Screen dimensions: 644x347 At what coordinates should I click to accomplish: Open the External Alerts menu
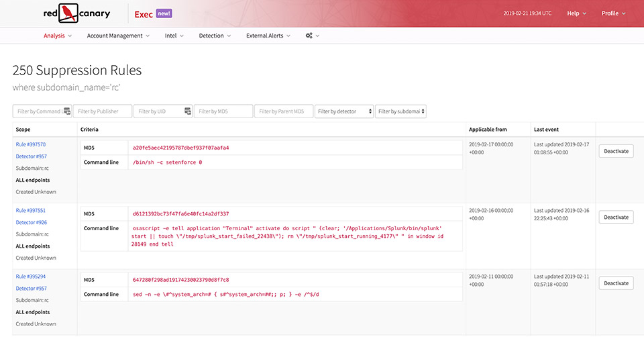[x=268, y=36]
